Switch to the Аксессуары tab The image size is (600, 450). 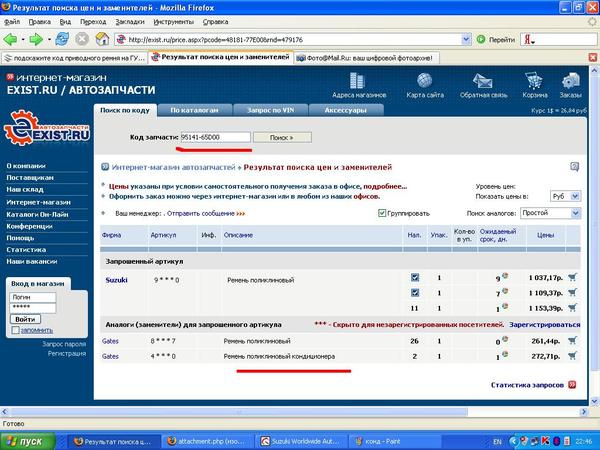(346, 110)
